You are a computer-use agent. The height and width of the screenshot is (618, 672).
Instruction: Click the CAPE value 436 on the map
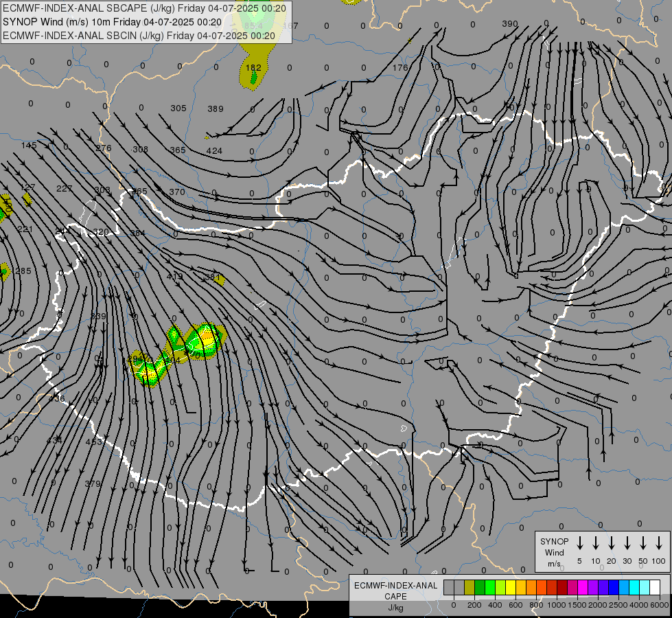click(x=56, y=399)
